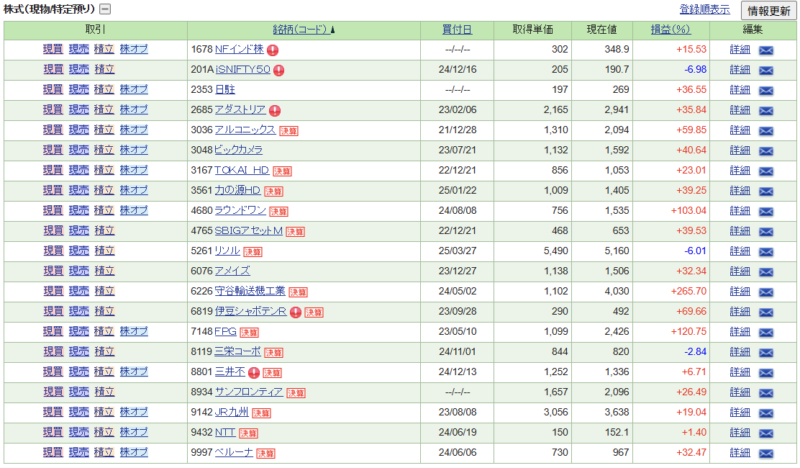
Task: Click red alert icon next to NFインド株
Action: coord(272,50)
